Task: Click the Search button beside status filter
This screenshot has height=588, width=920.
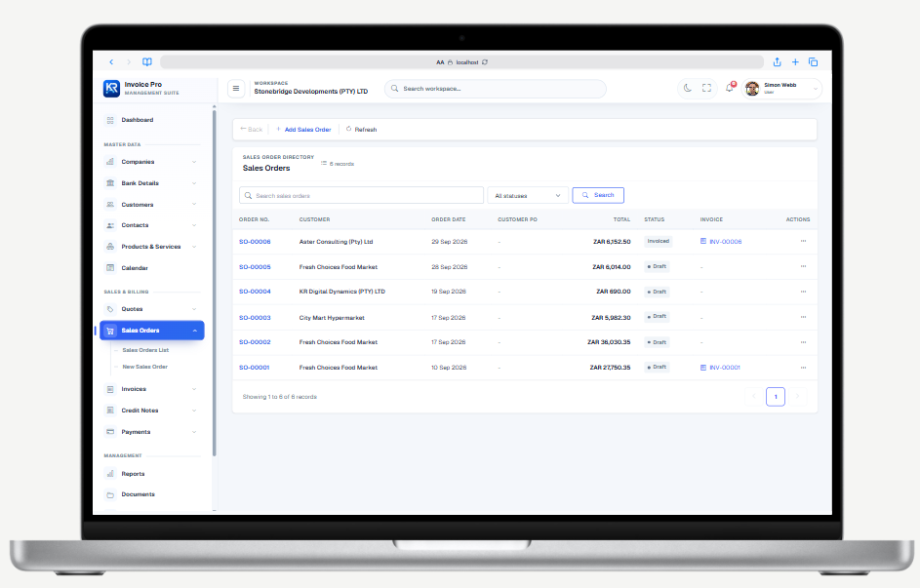Action: (598, 195)
